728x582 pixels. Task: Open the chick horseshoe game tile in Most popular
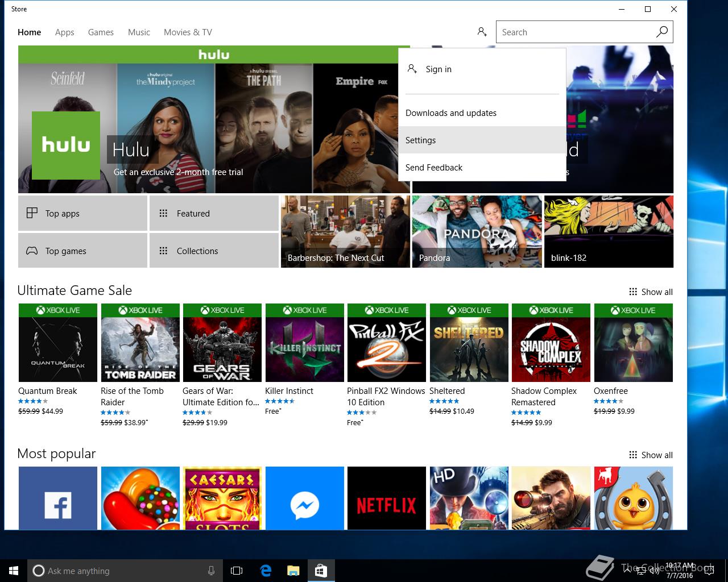click(x=634, y=498)
